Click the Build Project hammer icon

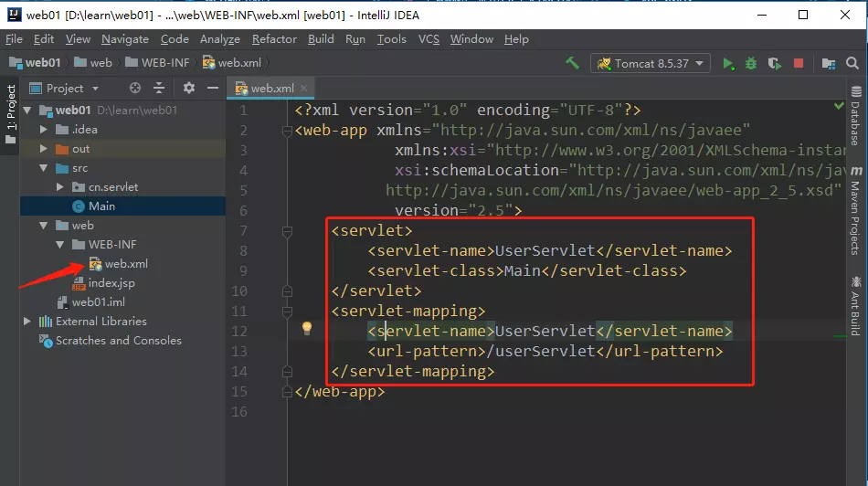point(572,63)
